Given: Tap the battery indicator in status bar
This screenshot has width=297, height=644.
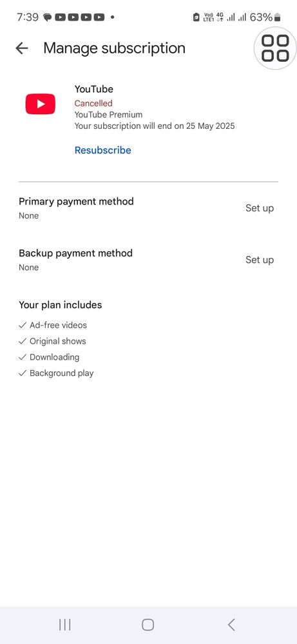Looking at the screenshot, I should 278,17.
